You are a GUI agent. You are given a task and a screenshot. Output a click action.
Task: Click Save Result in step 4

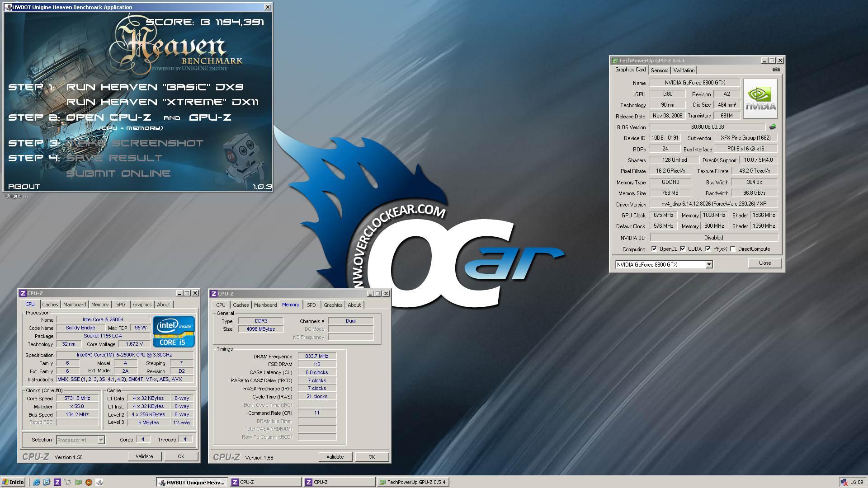(x=114, y=158)
